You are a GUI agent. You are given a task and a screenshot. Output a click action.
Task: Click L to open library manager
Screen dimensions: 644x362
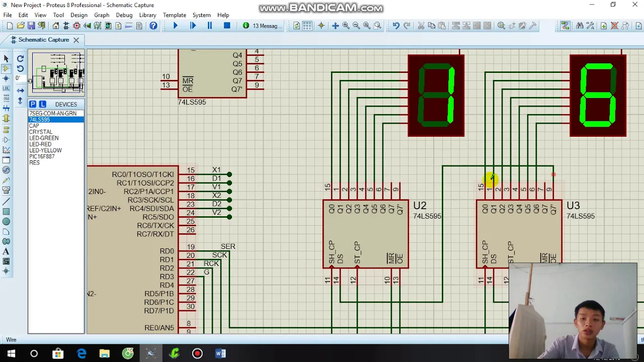42,104
